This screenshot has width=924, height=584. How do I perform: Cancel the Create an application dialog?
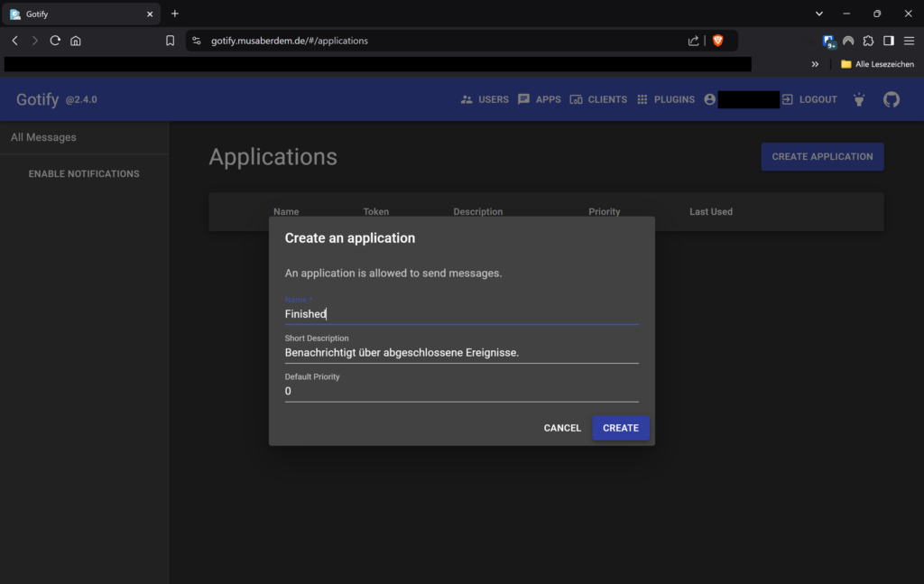pyautogui.click(x=562, y=428)
